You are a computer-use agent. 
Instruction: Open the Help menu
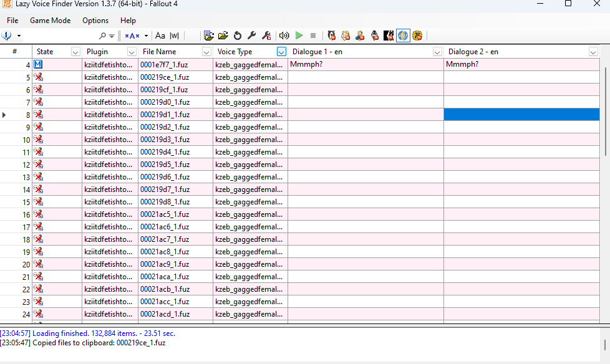coord(128,21)
